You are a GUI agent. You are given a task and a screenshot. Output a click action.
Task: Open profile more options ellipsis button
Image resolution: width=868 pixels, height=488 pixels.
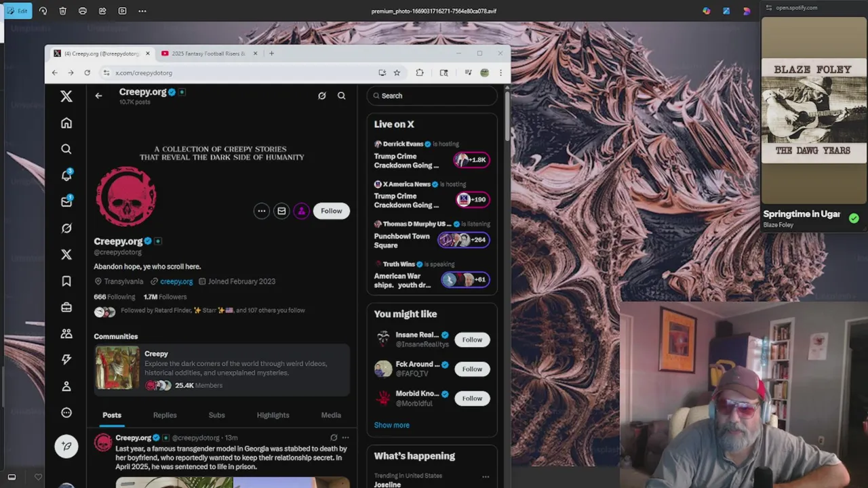[262, 211]
